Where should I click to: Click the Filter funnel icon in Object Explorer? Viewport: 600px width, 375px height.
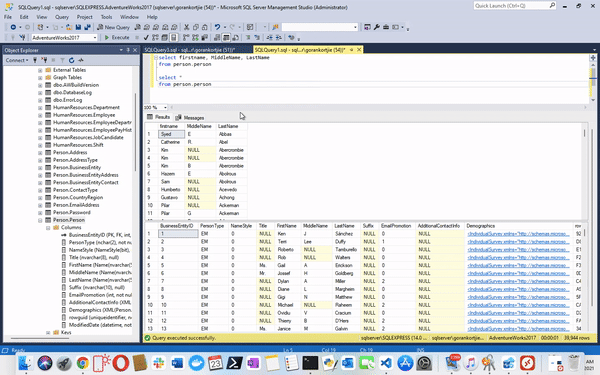click(x=62, y=60)
